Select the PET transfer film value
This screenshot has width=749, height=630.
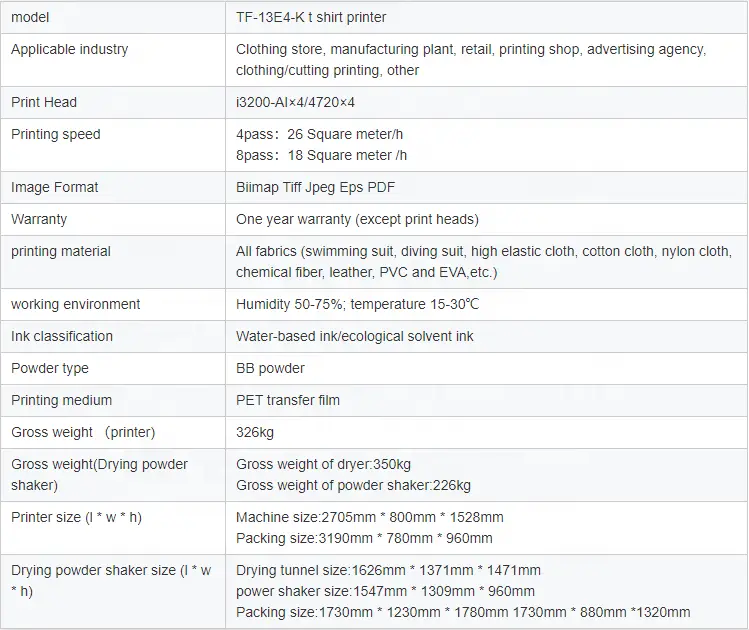tap(288, 400)
